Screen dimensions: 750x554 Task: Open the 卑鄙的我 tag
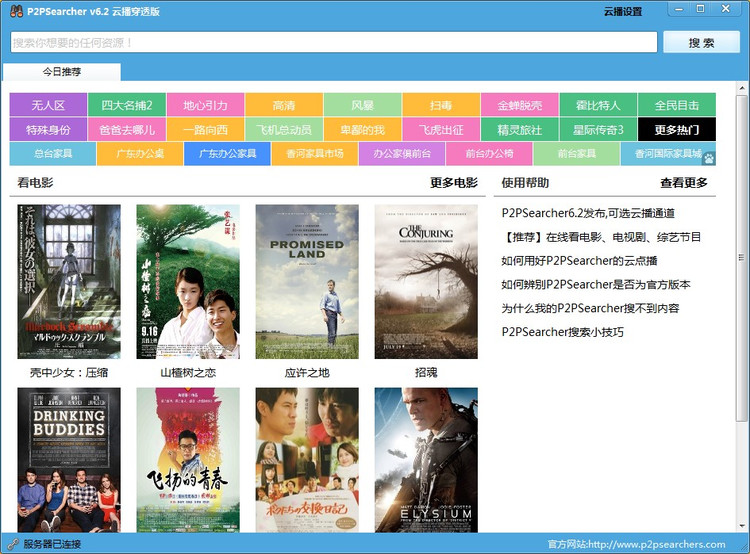(x=363, y=129)
